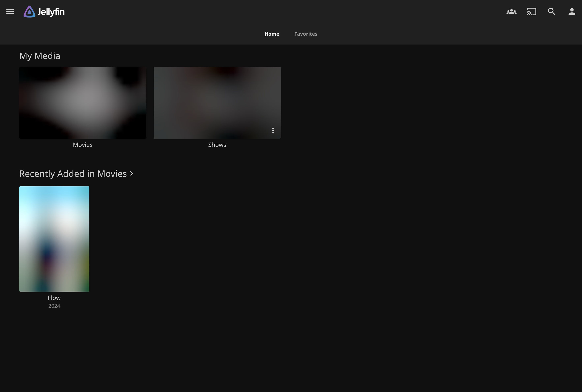
Task: Open Recently Added in Movies section
Action: pos(73,173)
